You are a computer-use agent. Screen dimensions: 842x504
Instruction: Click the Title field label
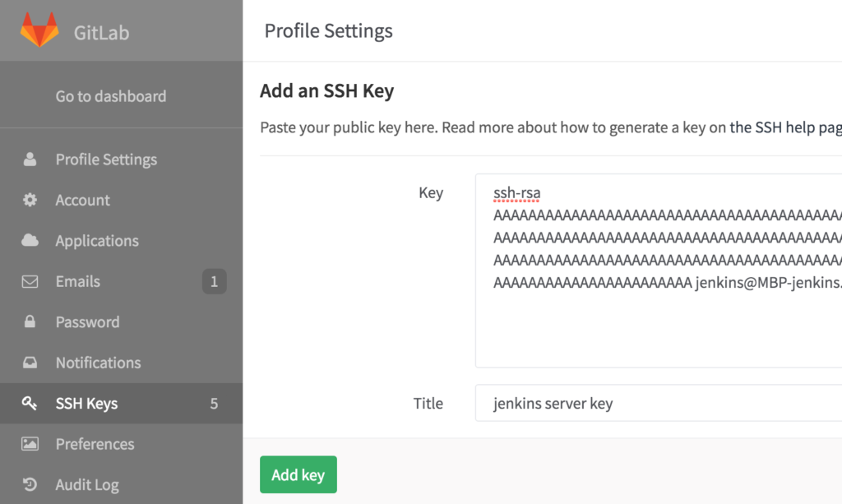click(428, 403)
